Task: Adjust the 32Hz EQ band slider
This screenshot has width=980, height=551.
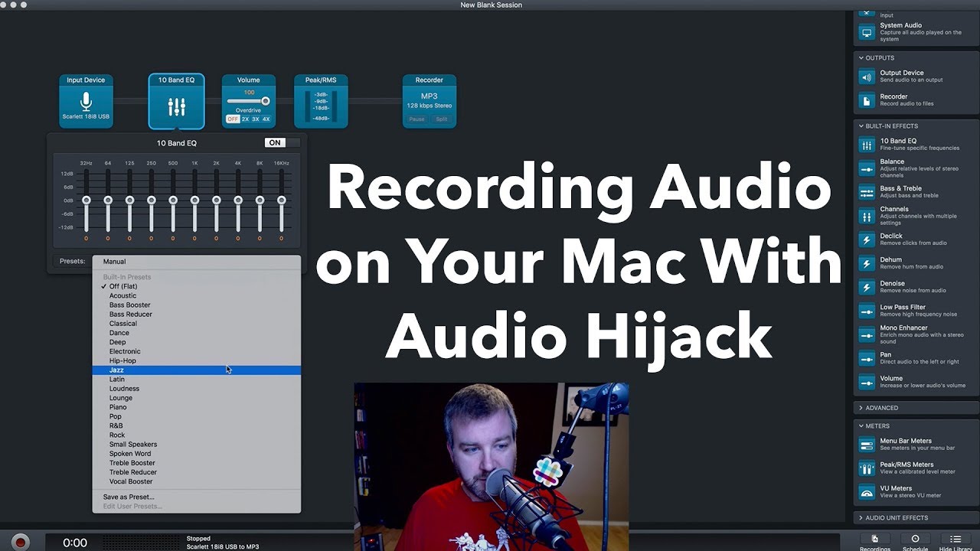Action: click(87, 201)
